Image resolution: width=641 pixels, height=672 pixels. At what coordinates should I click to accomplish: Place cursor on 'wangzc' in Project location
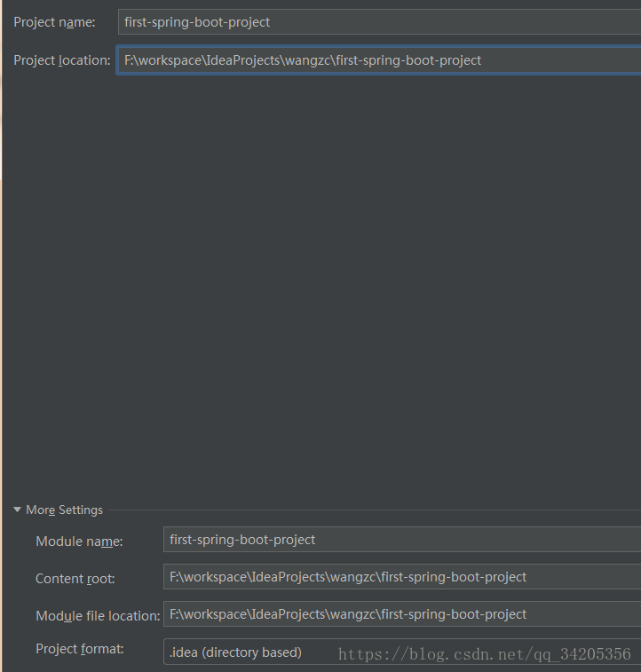(x=308, y=60)
